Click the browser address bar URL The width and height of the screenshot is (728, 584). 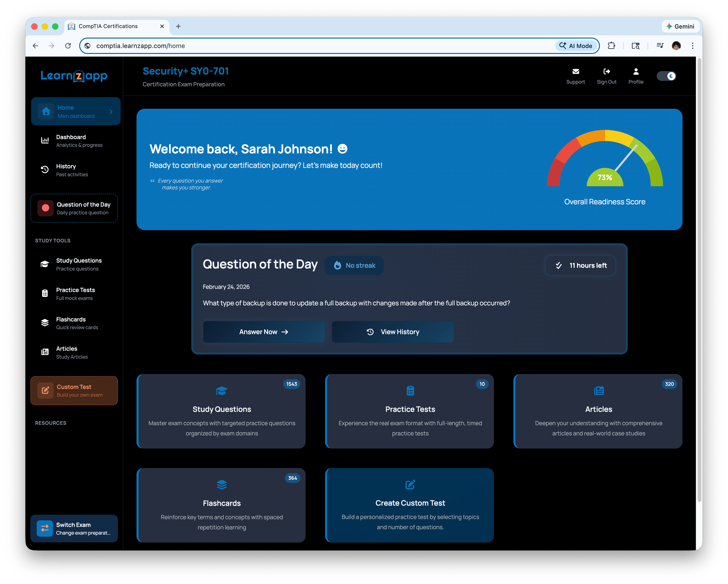point(141,46)
